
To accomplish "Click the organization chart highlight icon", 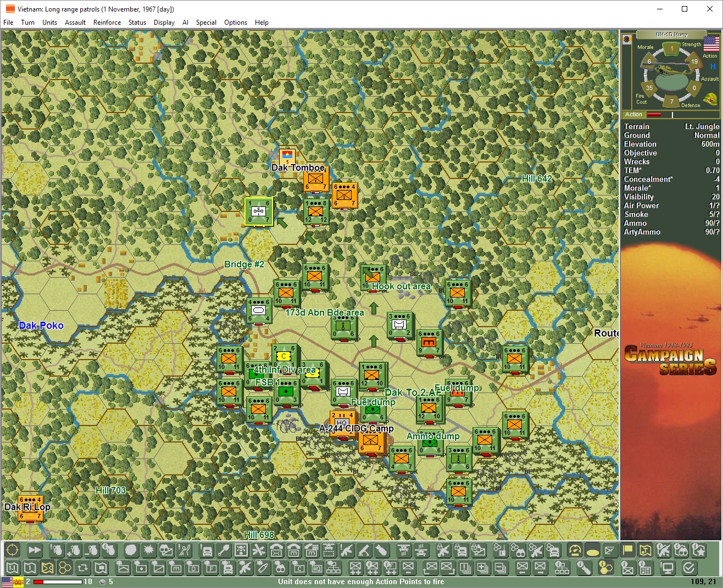I will click(333, 567).
